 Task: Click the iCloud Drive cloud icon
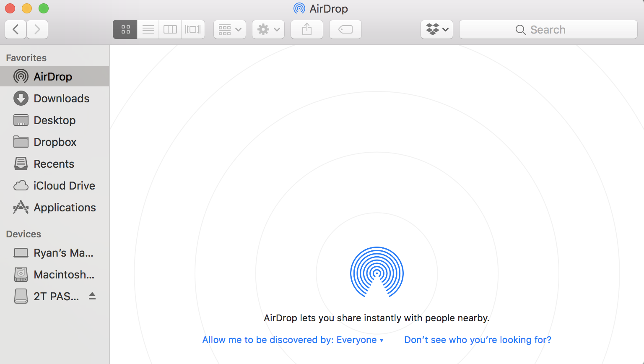click(21, 185)
